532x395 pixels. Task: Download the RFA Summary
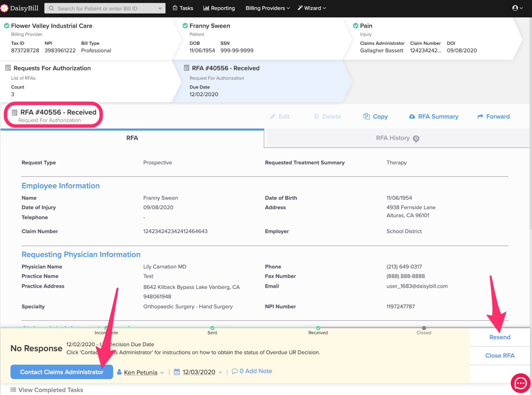[433, 117]
